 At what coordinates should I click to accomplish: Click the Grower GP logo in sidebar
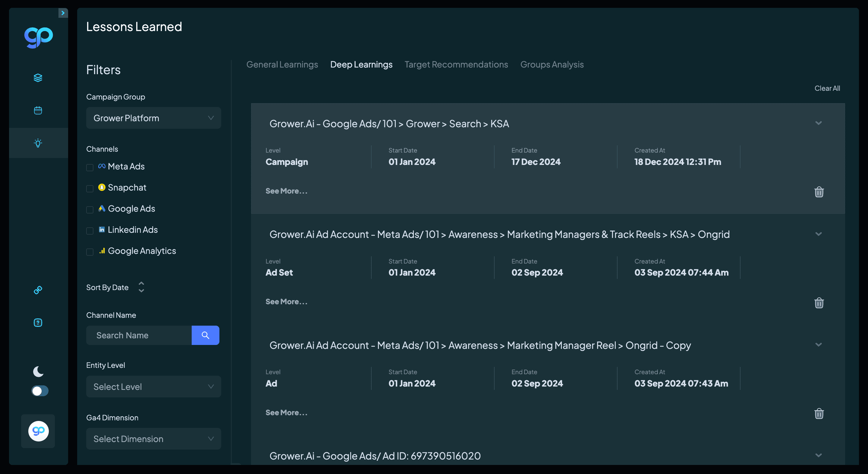38,37
